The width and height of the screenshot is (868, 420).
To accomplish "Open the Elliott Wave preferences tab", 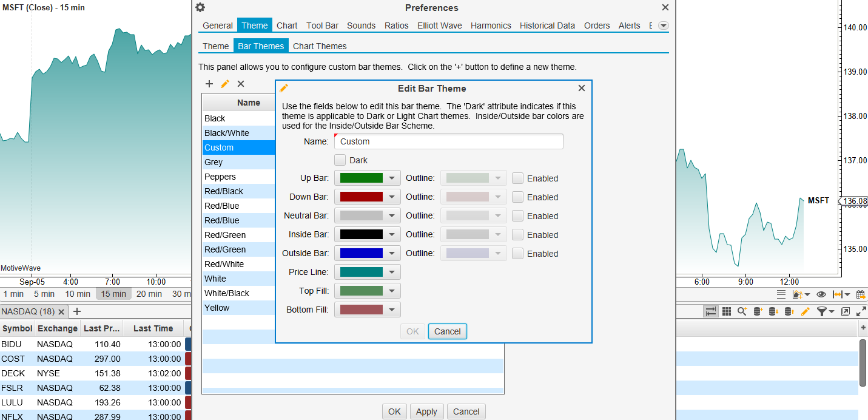I will pyautogui.click(x=439, y=25).
